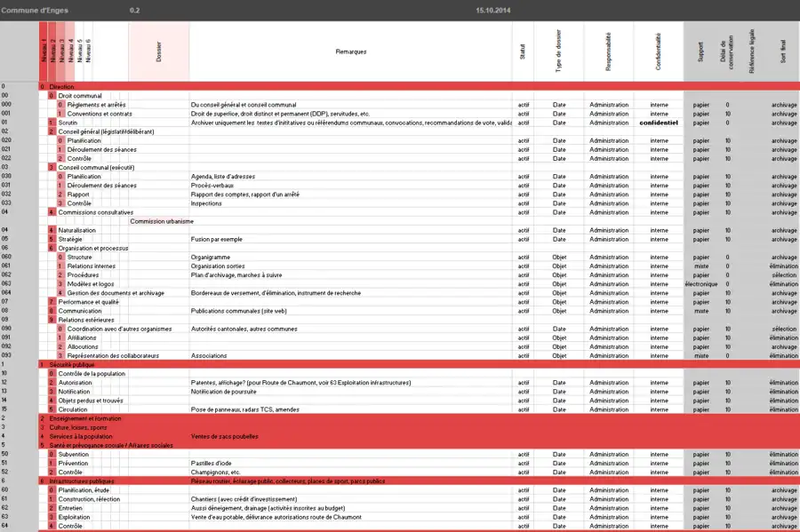Image resolution: width=800 pixels, height=532 pixels.
Task: Click the Ventes de sacs poubelles cell
Action: pos(224,436)
